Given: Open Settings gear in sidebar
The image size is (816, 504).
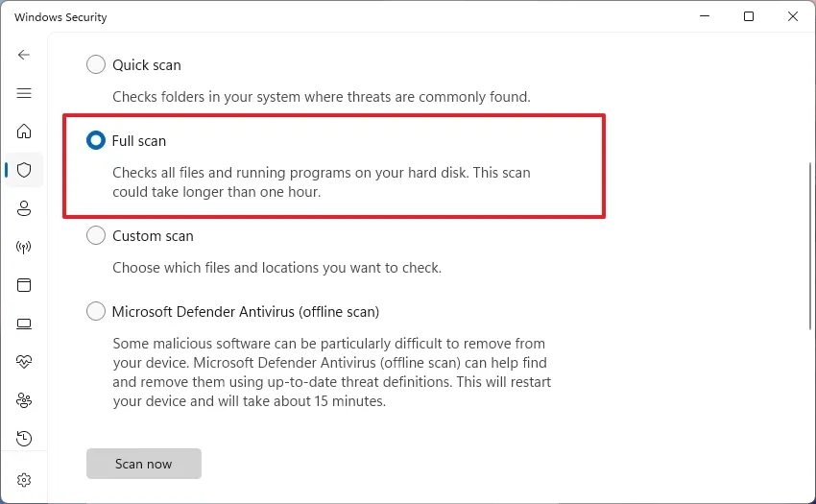Looking at the screenshot, I should click(x=24, y=479).
